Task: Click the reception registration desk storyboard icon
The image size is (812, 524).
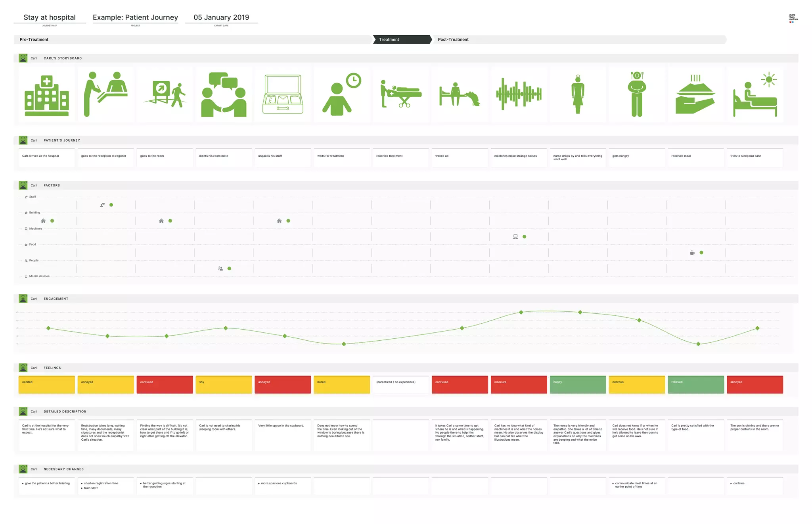Action: pyautogui.click(x=105, y=94)
